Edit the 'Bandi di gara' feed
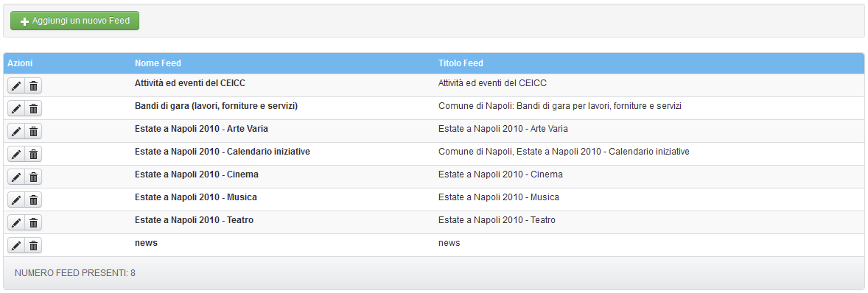 click(17, 108)
